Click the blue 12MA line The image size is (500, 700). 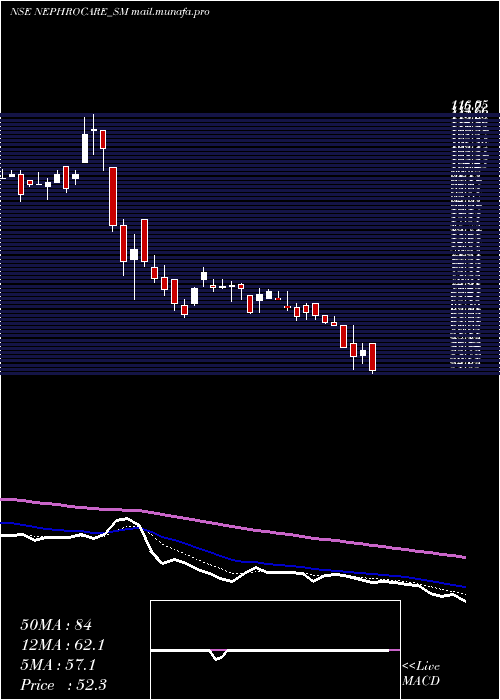pos(232,559)
